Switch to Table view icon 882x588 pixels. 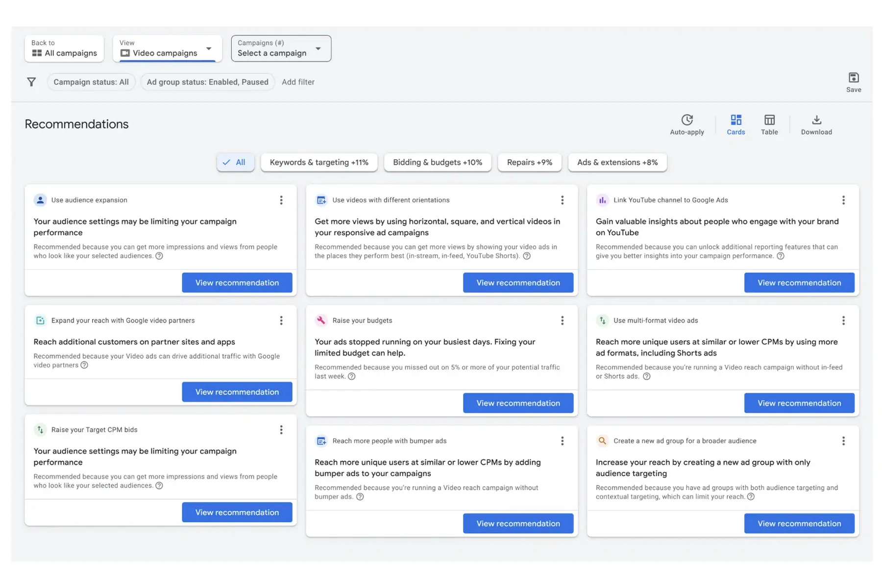click(x=769, y=121)
